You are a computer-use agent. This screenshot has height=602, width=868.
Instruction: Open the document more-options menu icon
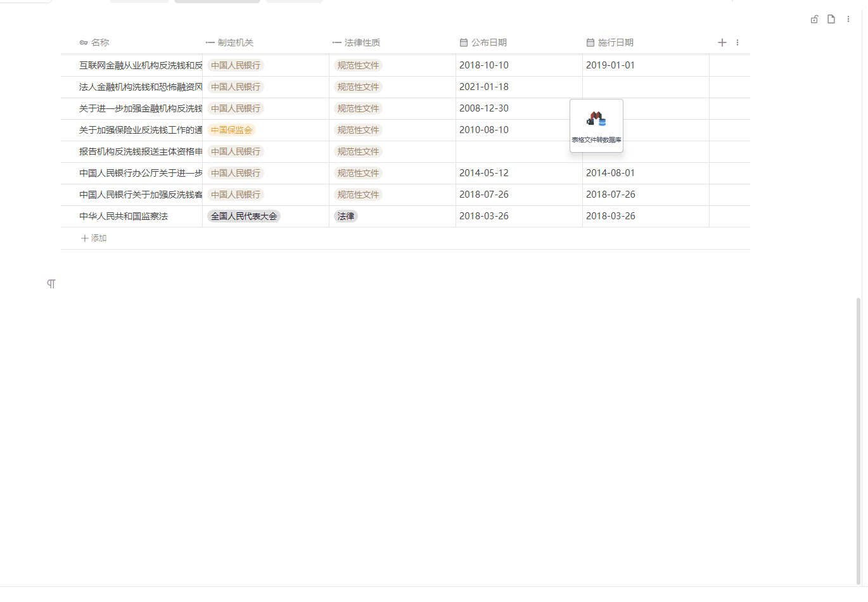pos(848,19)
